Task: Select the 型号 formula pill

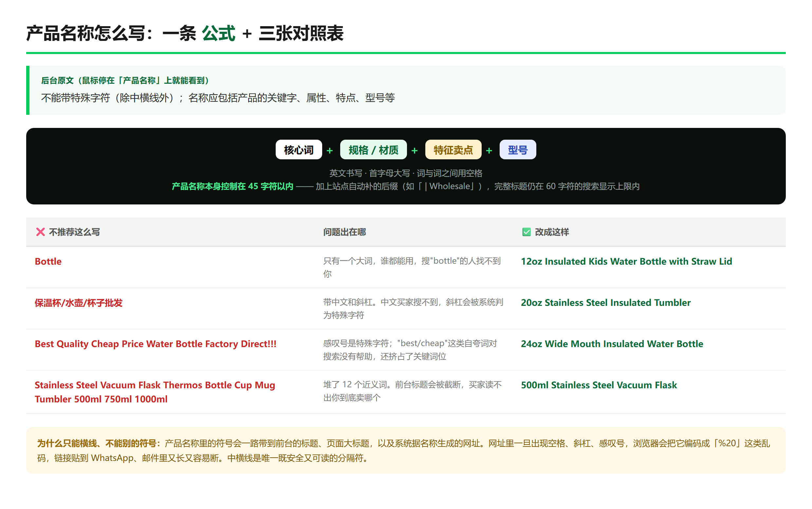Action: pyautogui.click(x=518, y=150)
